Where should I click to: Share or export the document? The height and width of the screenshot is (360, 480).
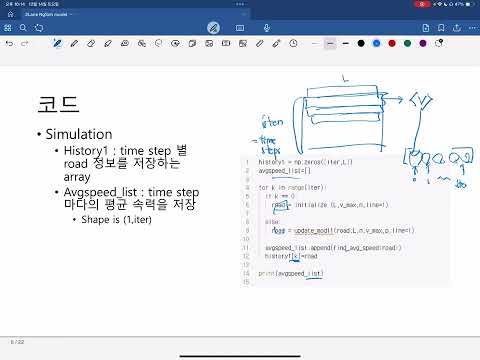457,28
